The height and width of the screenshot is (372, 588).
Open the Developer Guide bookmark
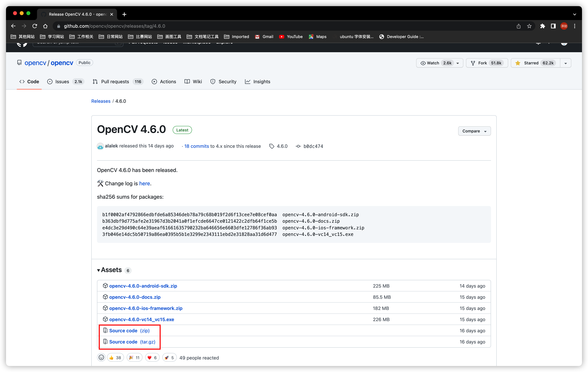coord(401,37)
